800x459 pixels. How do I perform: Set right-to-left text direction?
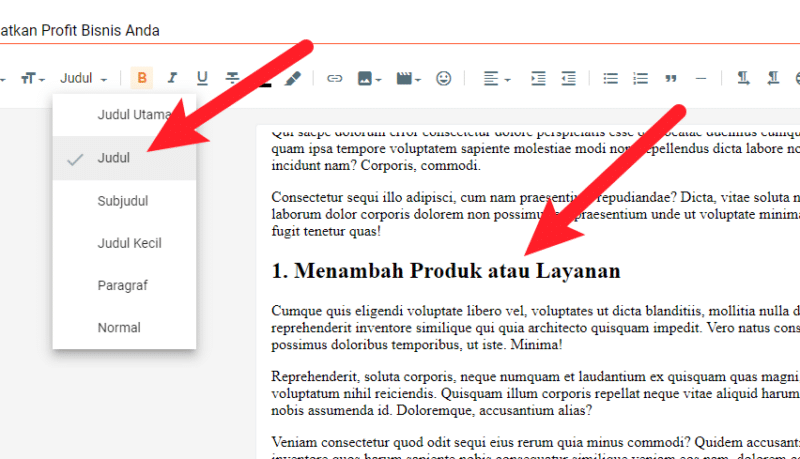point(773,78)
